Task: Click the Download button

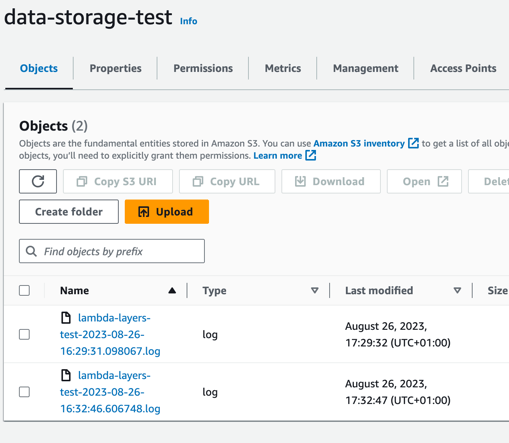Action: coord(331,181)
